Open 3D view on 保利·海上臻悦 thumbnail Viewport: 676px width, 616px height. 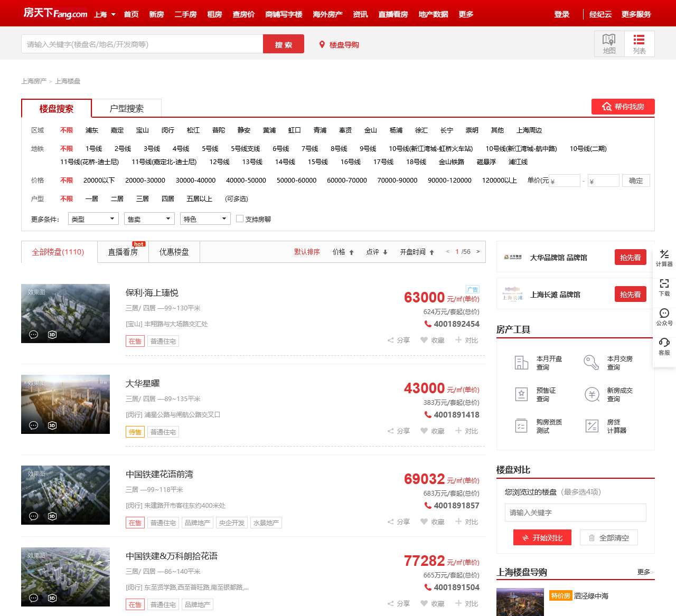[x=52, y=335]
